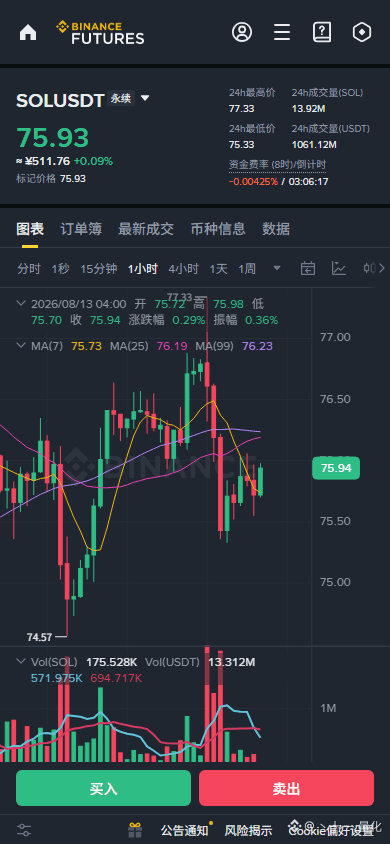This screenshot has width=390, height=844.
Task: Switch to the 最新成交 tab
Action: [x=146, y=229]
